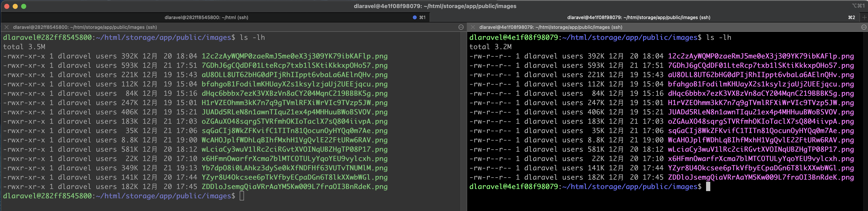Click sqGaCIj8WkZFKvifC1TITn81QocunOyHYQq0m7Ae.png in left pane
The width and height of the screenshot is (868, 211).
294,131
